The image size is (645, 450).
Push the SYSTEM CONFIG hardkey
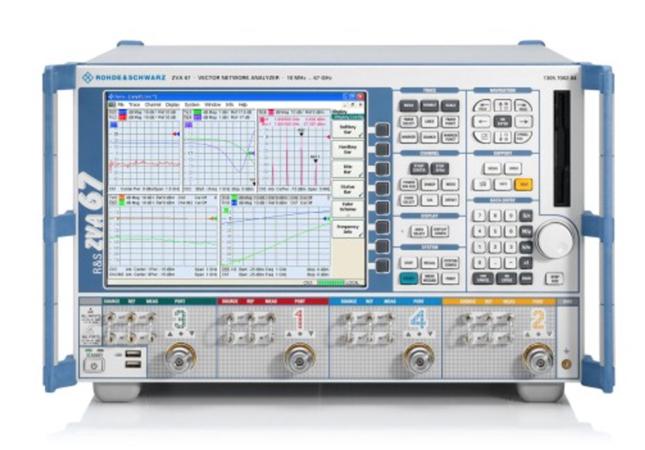tap(450, 263)
